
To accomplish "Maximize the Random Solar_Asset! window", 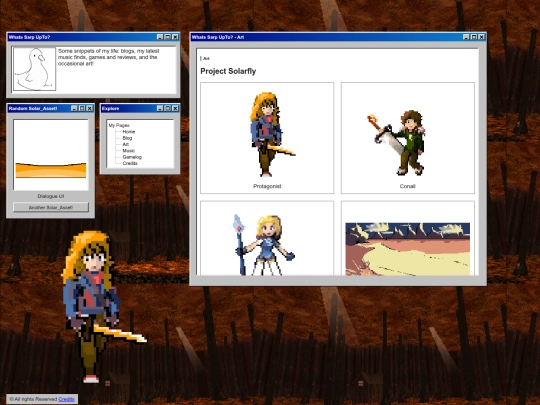I will (x=82, y=108).
